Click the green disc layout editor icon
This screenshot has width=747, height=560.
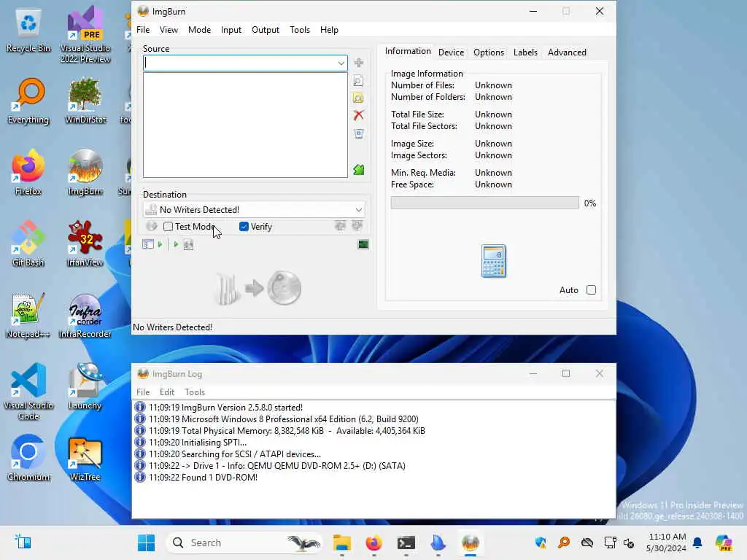coord(359,170)
